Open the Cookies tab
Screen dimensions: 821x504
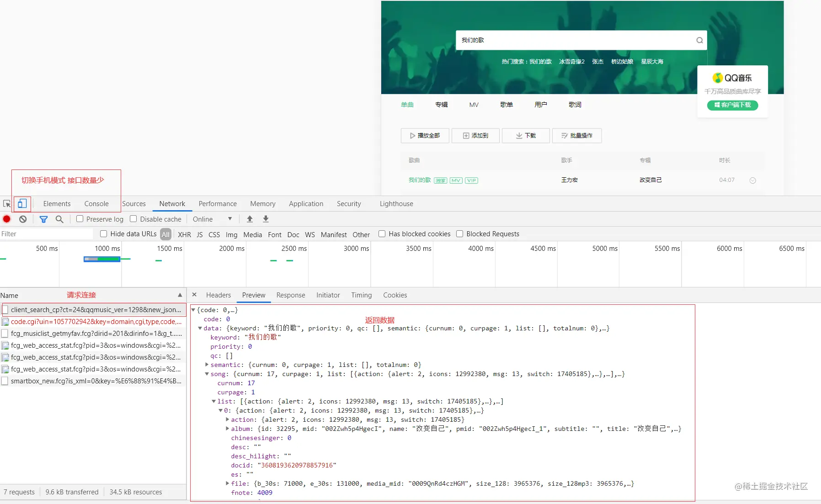tap(395, 295)
